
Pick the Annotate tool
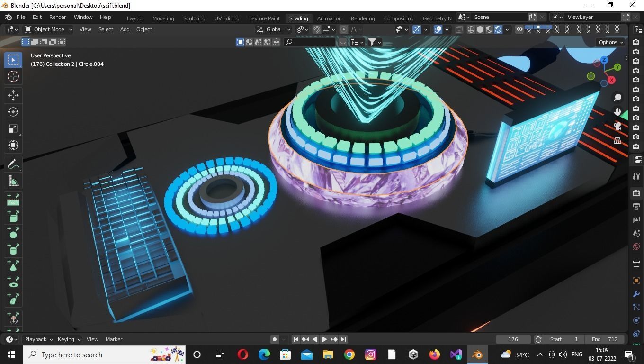(13, 164)
